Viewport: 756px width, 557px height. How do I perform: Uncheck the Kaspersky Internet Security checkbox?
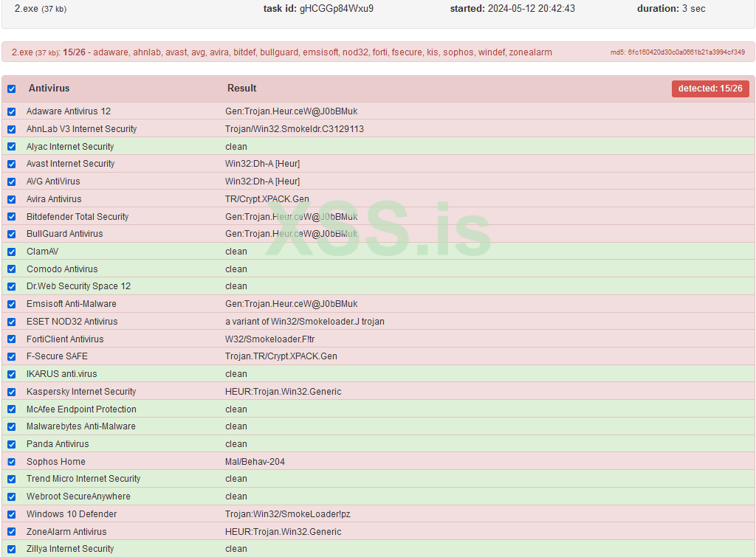pos(12,392)
